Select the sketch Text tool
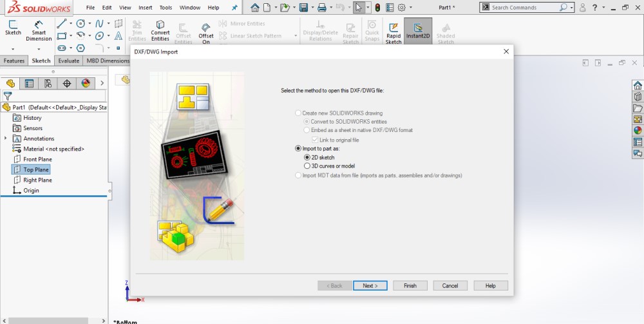The image size is (644, 324). (x=118, y=35)
